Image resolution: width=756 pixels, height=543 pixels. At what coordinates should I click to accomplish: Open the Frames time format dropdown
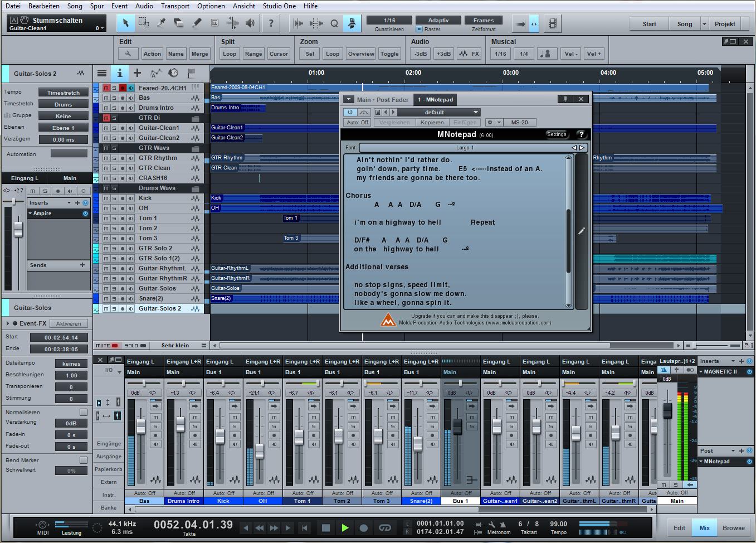point(484,20)
